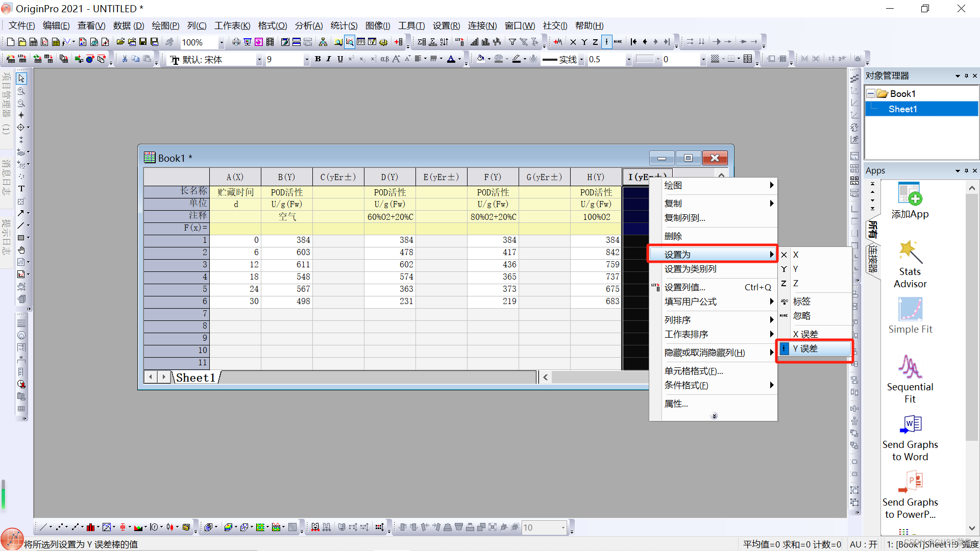The image size is (980, 551).
Task: Open the 分析(A) menu
Action: (308, 26)
